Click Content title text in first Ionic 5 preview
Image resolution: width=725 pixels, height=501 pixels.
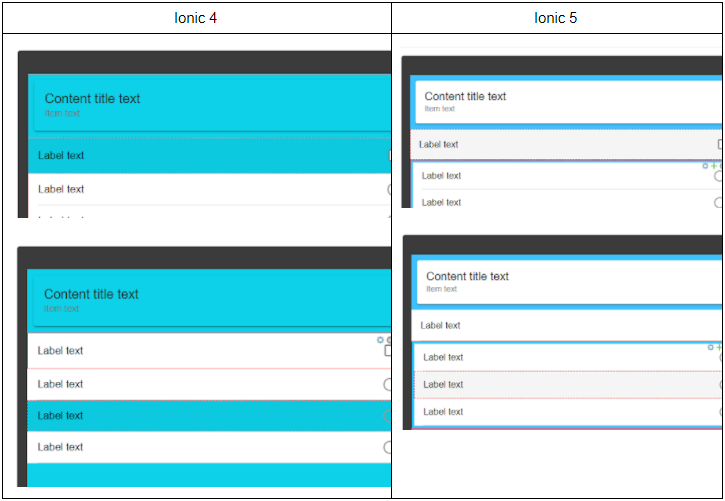tap(465, 96)
